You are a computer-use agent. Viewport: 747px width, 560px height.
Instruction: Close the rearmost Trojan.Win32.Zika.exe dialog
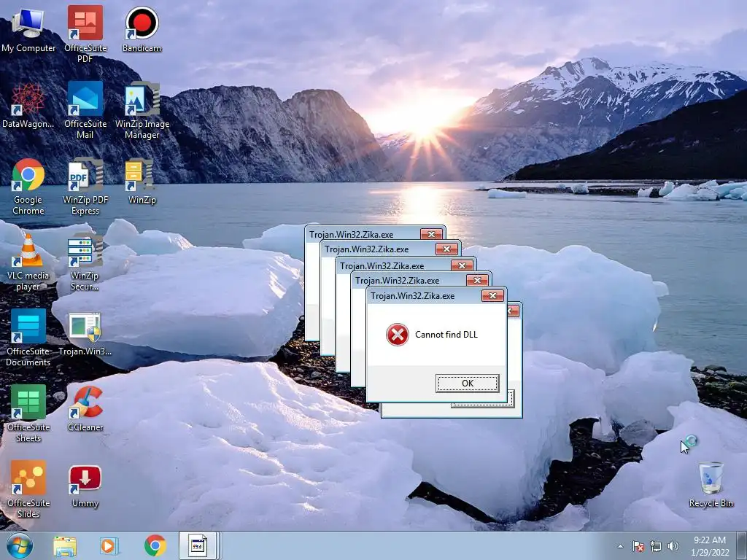coord(432,234)
